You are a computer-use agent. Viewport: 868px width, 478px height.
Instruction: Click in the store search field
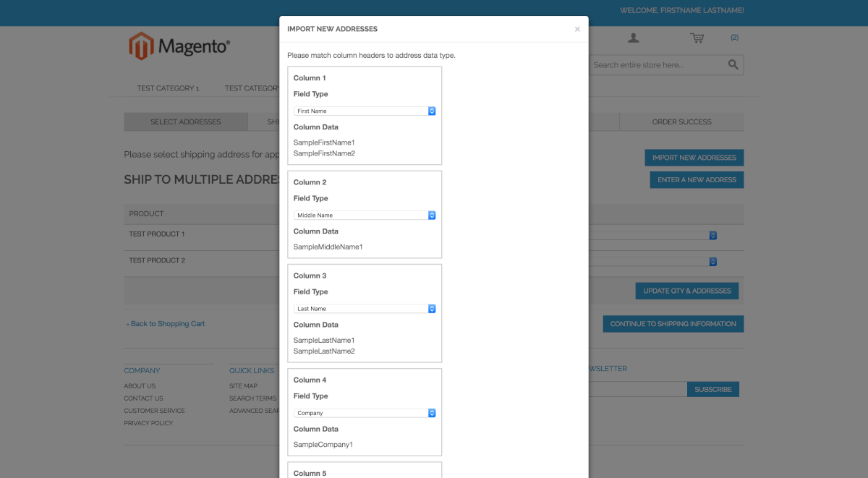(x=655, y=65)
